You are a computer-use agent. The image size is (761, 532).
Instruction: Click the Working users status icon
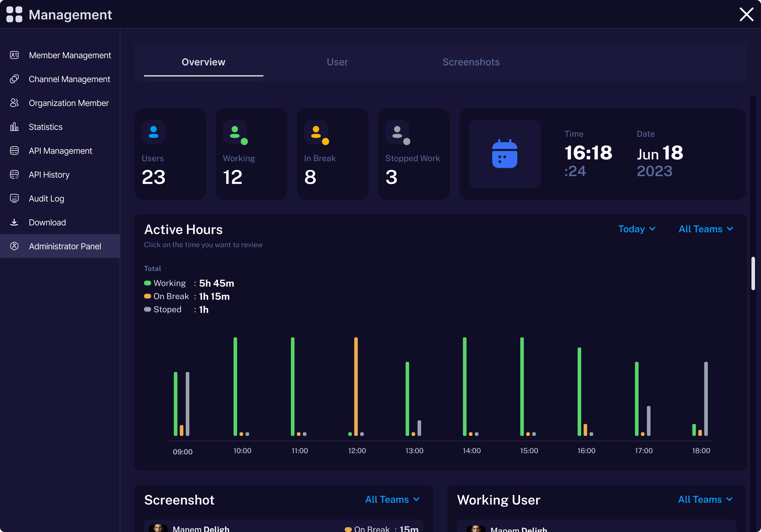pyautogui.click(x=235, y=132)
